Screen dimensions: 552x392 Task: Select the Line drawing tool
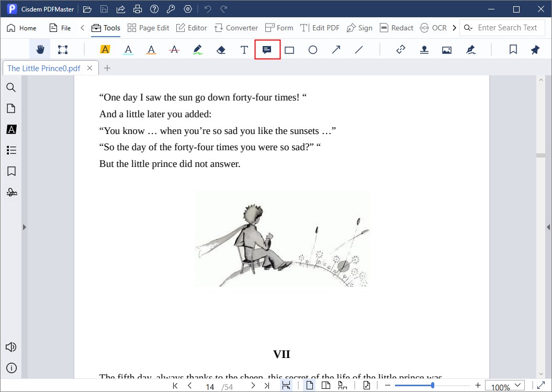[x=359, y=50]
